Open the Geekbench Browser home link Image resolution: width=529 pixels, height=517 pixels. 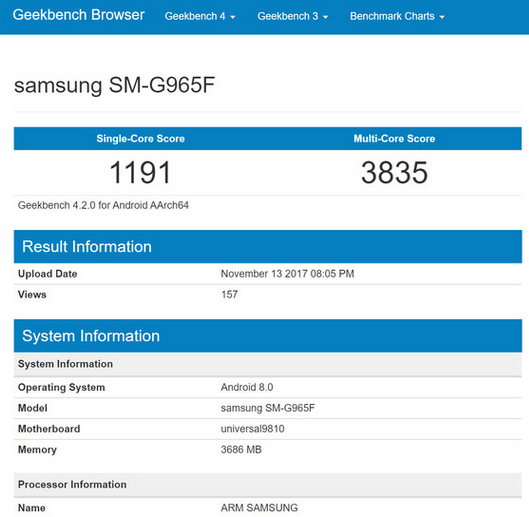[79, 15]
